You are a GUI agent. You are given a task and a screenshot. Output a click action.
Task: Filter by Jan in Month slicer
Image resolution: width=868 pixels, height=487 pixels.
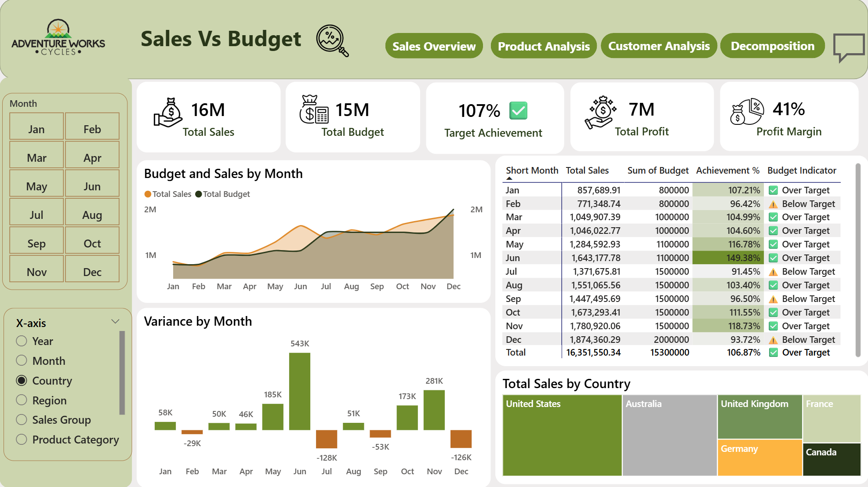(x=36, y=126)
